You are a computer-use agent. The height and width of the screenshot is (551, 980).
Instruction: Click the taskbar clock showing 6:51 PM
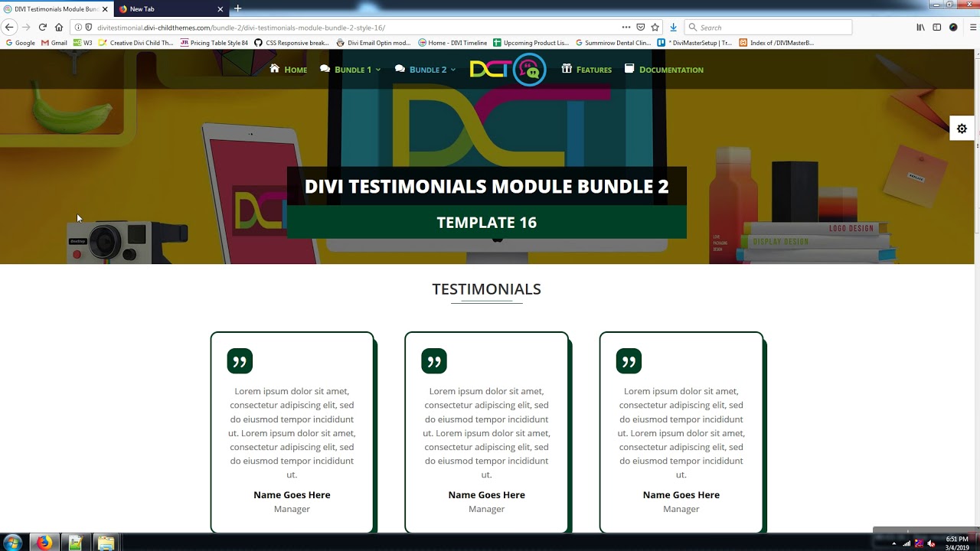pyautogui.click(x=957, y=543)
